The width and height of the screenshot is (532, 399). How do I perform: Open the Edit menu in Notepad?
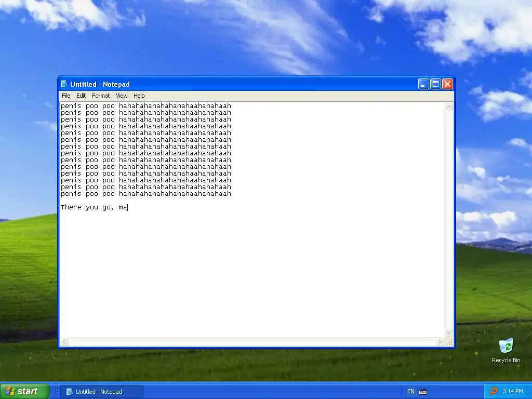point(81,96)
